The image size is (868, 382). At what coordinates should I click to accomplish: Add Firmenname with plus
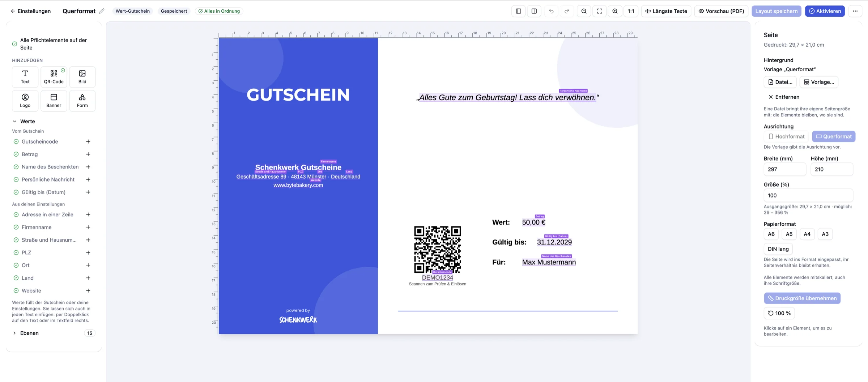click(x=88, y=227)
